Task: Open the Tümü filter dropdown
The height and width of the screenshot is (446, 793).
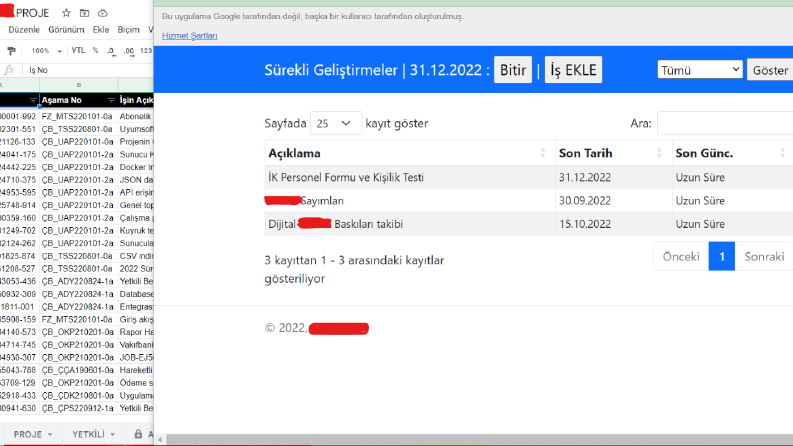Action: (x=700, y=70)
